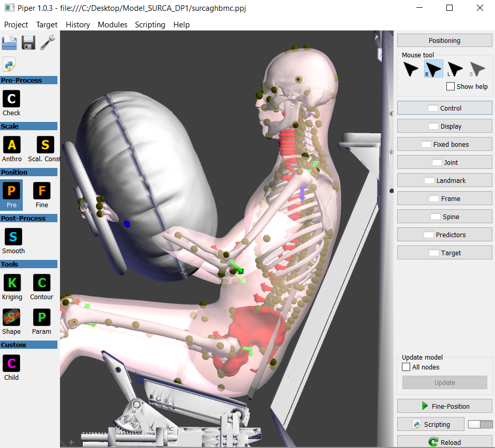Image resolution: width=495 pixels, height=448 pixels.
Task: Click the blue sphere marker on steering wheel
Action: tap(127, 224)
